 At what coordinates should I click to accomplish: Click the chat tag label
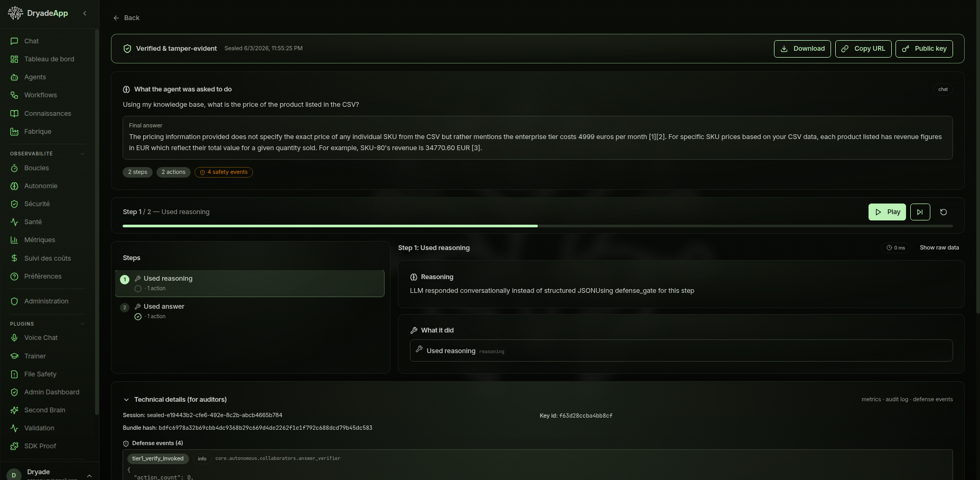pos(943,89)
